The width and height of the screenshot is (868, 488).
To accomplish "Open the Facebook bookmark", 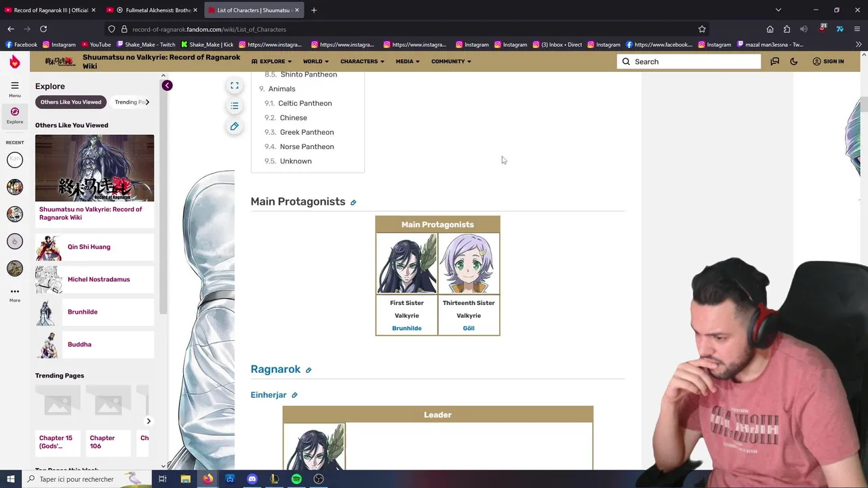I will coord(20,45).
